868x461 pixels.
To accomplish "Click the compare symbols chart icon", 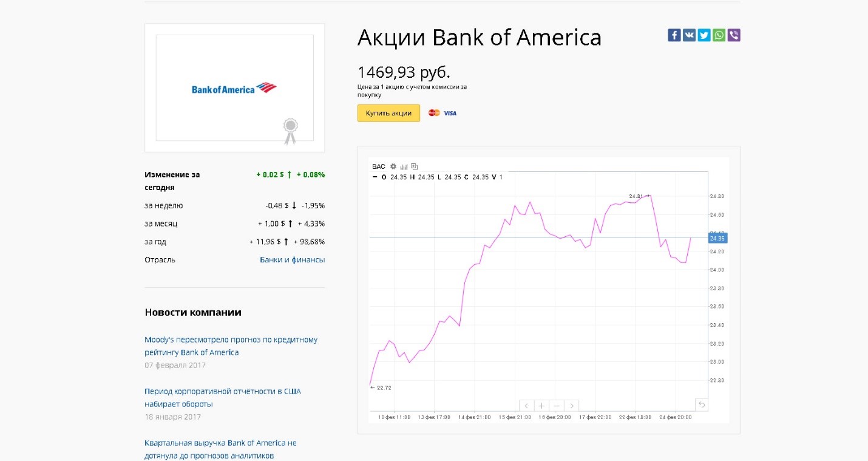I will 415,166.
